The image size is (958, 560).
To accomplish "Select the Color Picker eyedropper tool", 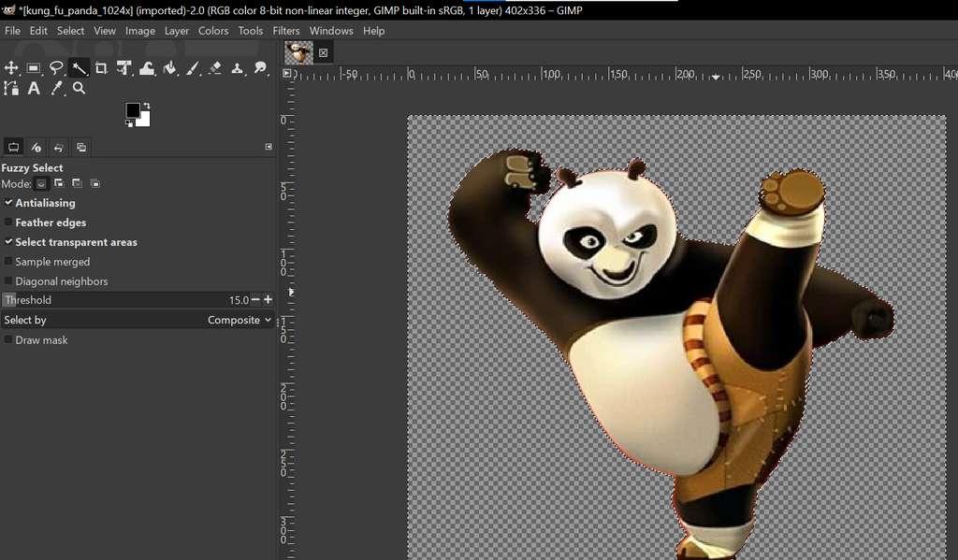I will [x=56, y=89].
